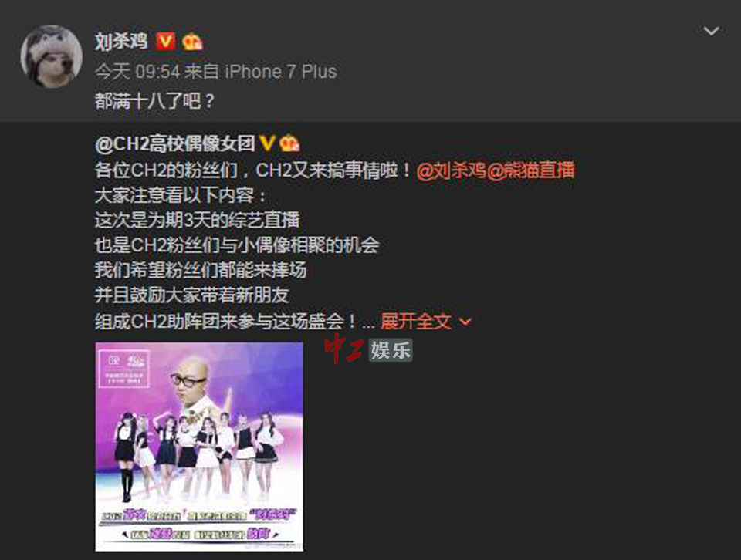This screenshot has height=560, width=741.
Task: Click the membership crown icon next to 刘杀鸡
Action: [192, 42]
